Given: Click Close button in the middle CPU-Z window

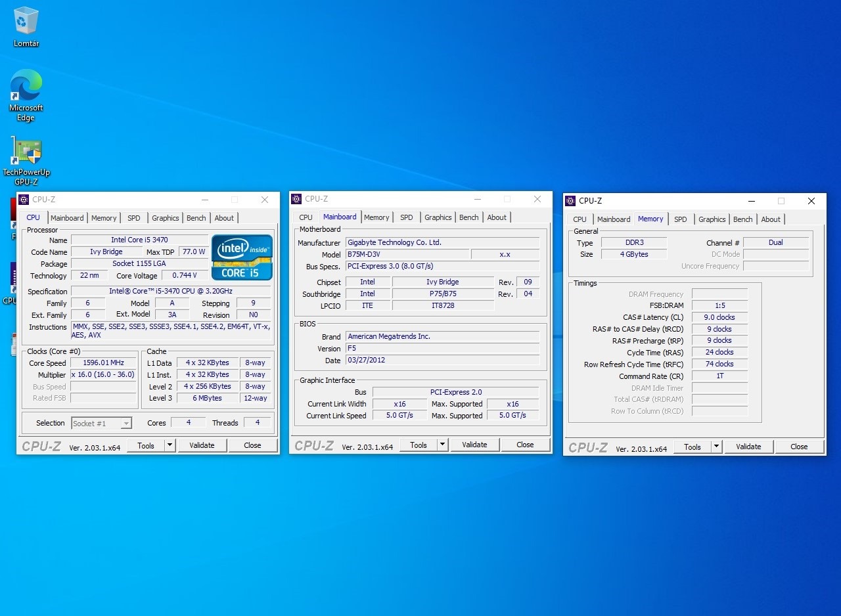Looking at the screenshot, I should coord(525,445).
